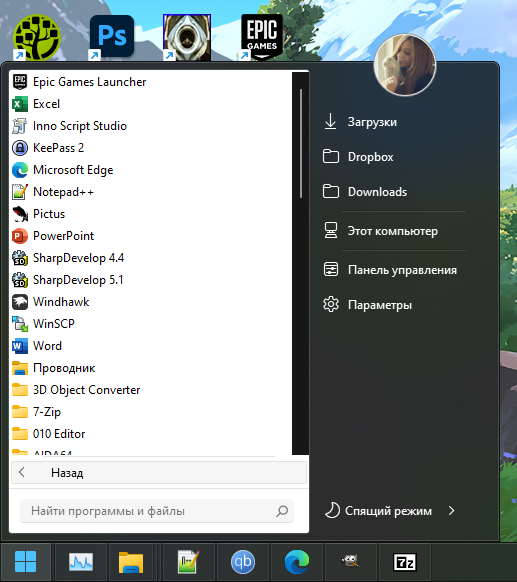Viewport: 517px width, 582px height.
Task: Expand the 010 Editor folder
Action: coord(150,434)
